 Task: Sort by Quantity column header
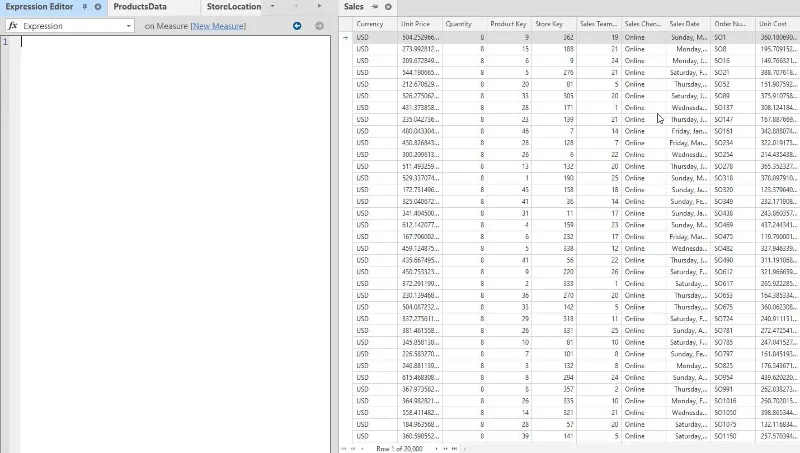(464, 24)
